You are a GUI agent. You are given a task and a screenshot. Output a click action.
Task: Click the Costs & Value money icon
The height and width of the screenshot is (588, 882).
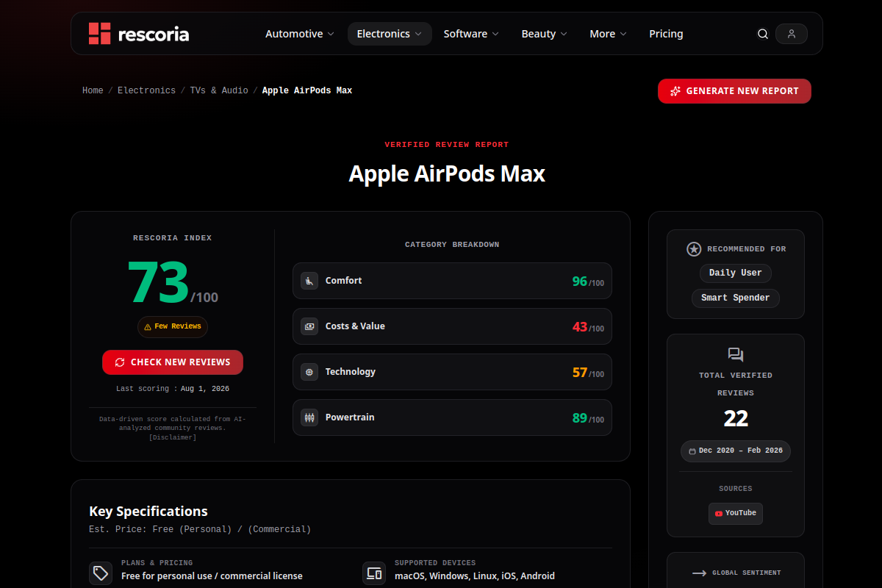[309, 326]
